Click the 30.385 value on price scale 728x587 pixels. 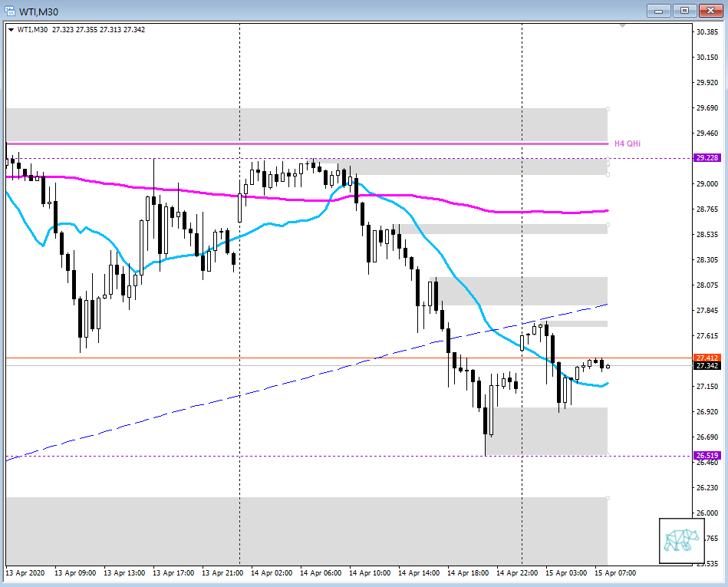pos(706,31)
